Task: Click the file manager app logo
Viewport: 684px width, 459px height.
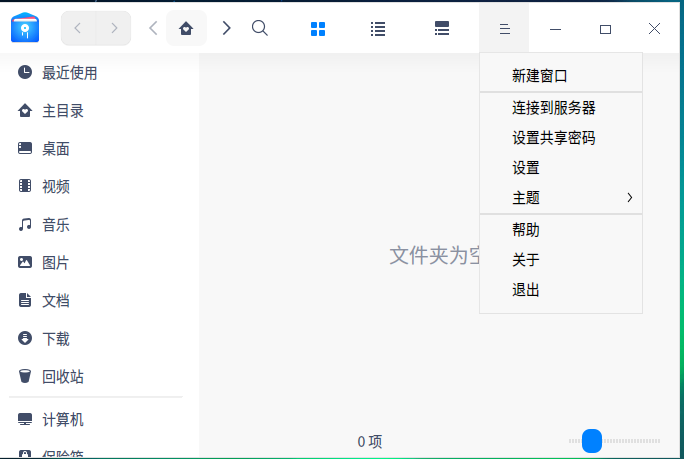Action: pyautogui.click(x=25, y=29)
